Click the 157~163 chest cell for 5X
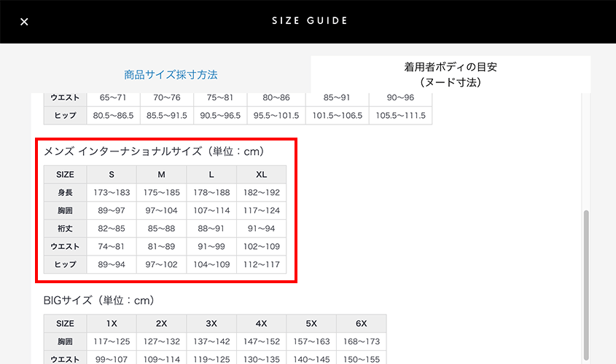The height and width of the screenshot is (364, 616). pos(311,341)
